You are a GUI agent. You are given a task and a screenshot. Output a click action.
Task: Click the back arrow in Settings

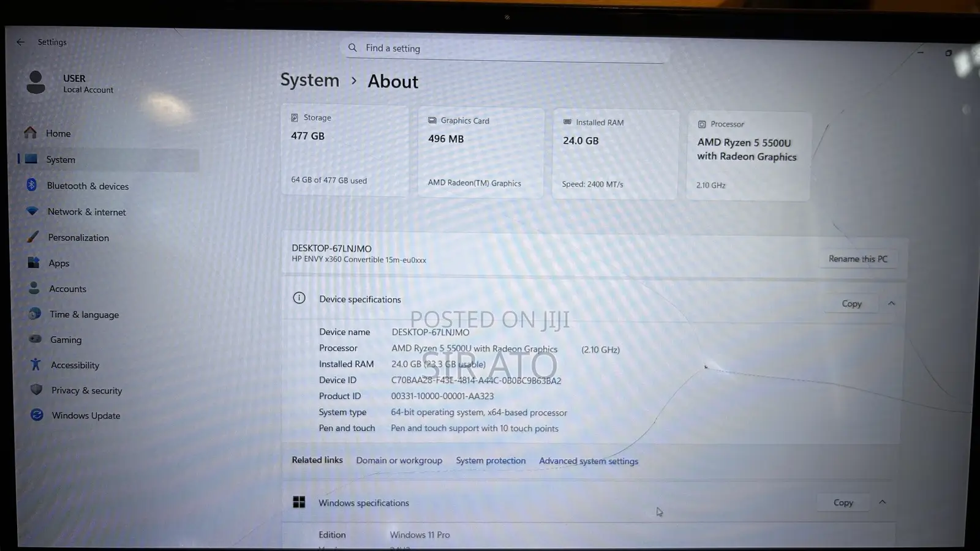[21, 42]
